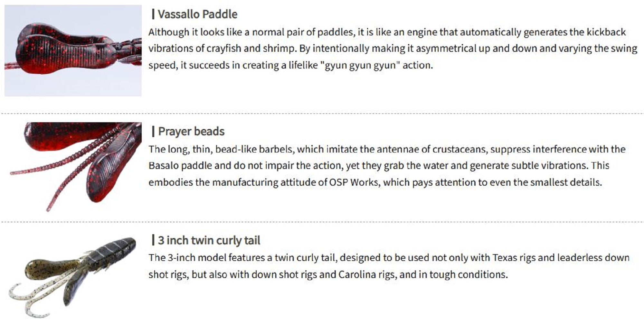Click the "Prayer beads" heading
The width and height of the screenshot is (644, 324).
pyautogui.click(x=191, y=132)
